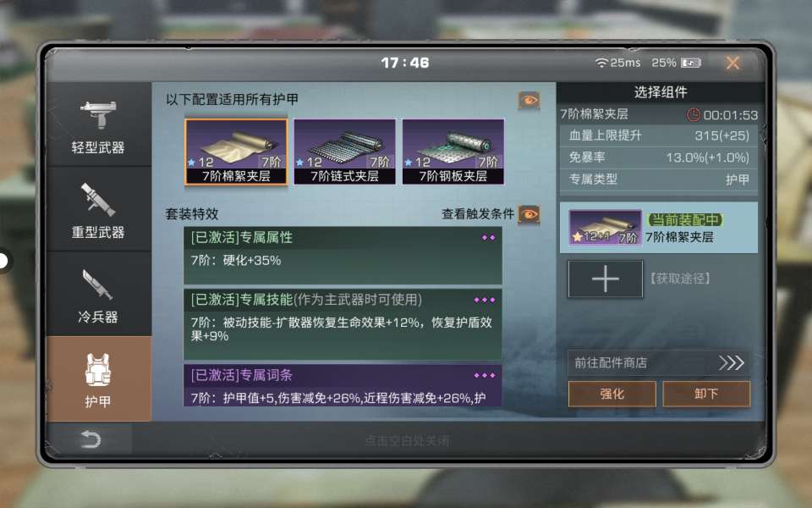The image size is (812, 508).
Task: Click the 卸下 button
Action: coord(706,394)
